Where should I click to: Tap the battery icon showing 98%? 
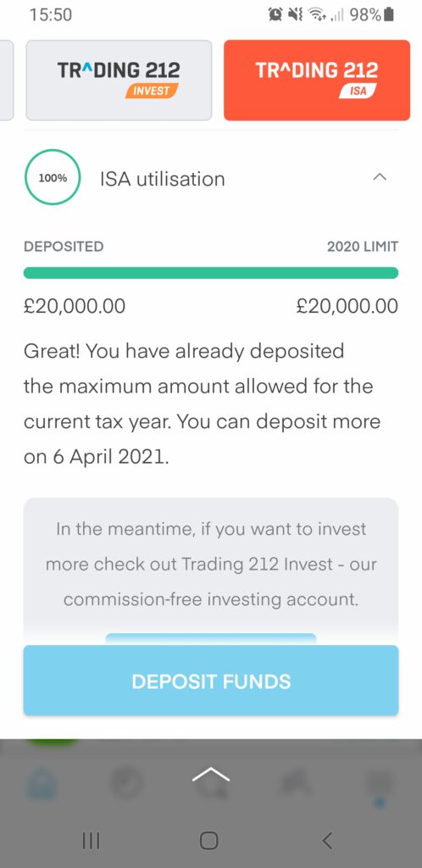click(389, 15)
